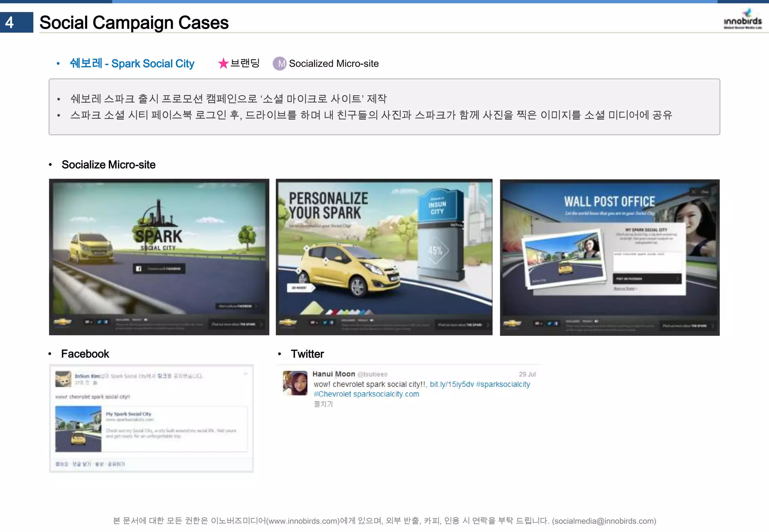This screenshot has height=532, width=769.
Task: Click the Hanui Moon name in tweet
Action: coord(334,374)
